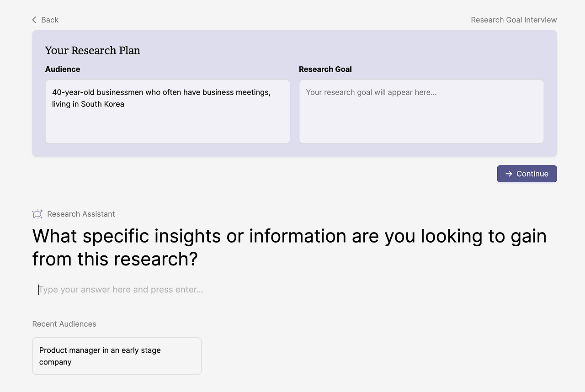Click the Research Assistant chat sparkle icon

click(37, 214)
